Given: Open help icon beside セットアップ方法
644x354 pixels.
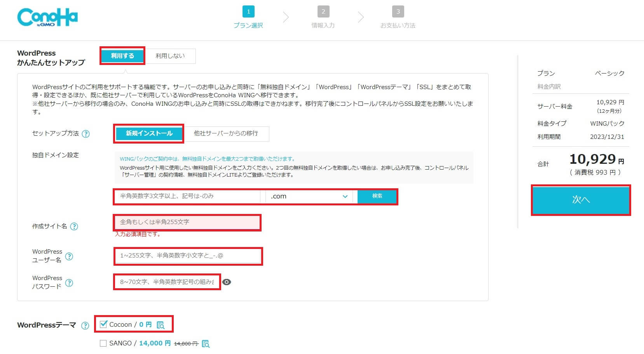Looking at the screenshot, I should click(86, 134).
